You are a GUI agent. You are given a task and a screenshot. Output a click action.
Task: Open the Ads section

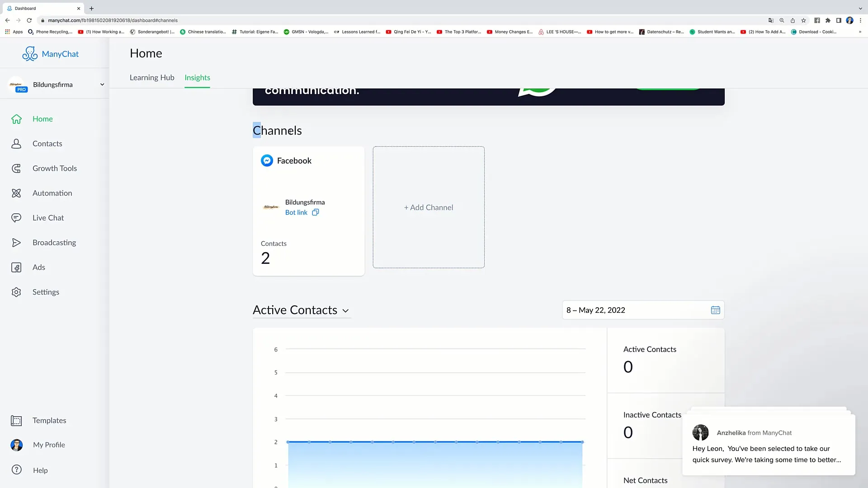(x=38, y=267)
